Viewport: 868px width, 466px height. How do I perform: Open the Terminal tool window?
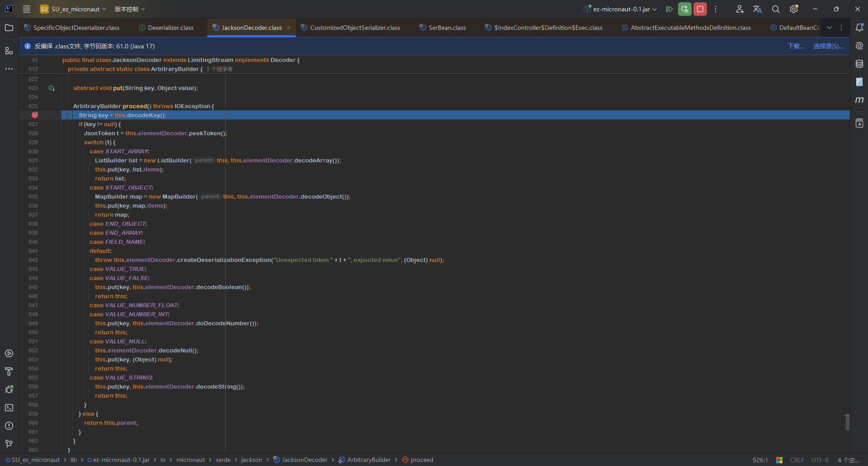click(x=9, y=408)
